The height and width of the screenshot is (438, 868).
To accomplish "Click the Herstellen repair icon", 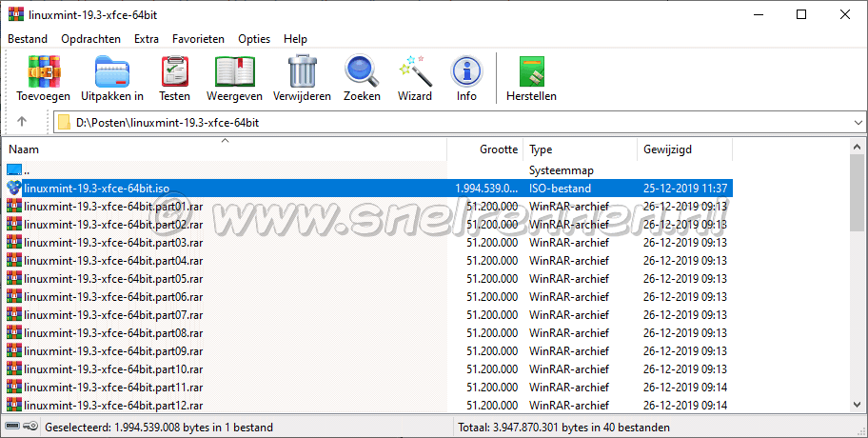I will pyautogui.click(x=531, y=71).
